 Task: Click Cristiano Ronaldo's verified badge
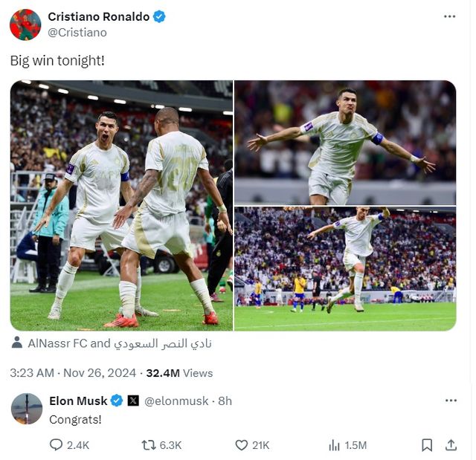(159, 16)
